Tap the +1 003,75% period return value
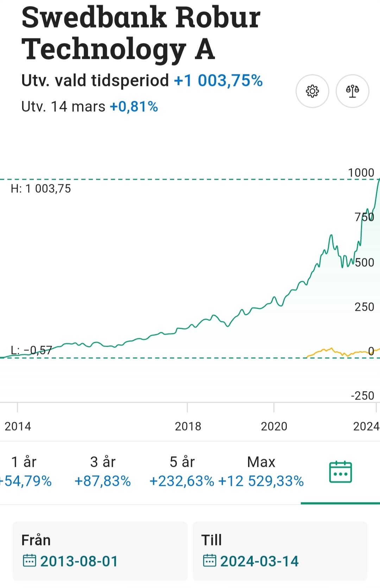 218,81
